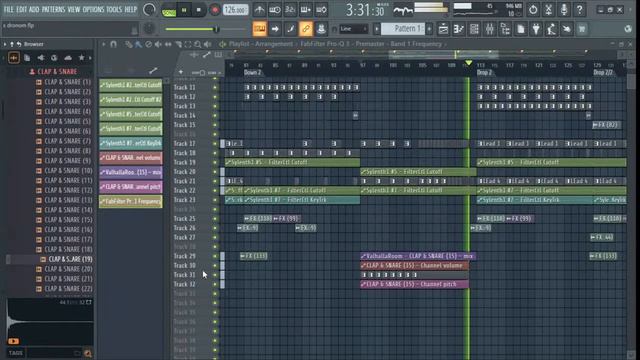Open the content shop cart icon
Screen dimensions: 640x360
582,29
